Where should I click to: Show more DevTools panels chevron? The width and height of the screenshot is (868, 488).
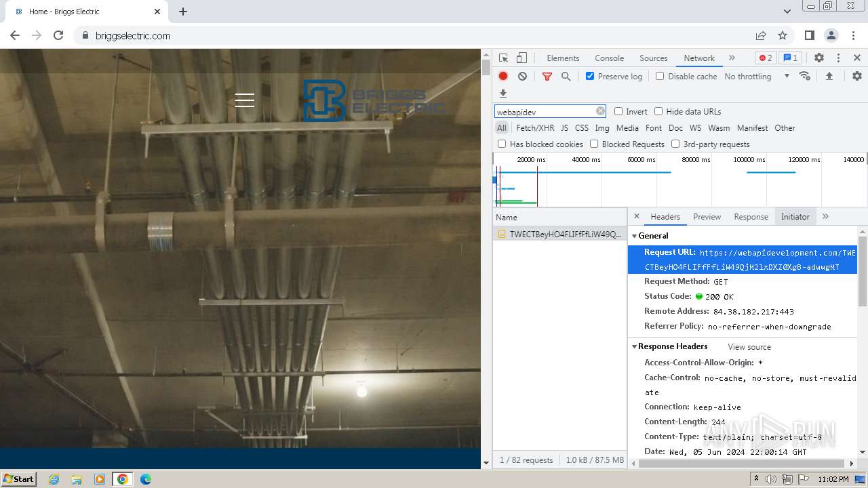732,58
